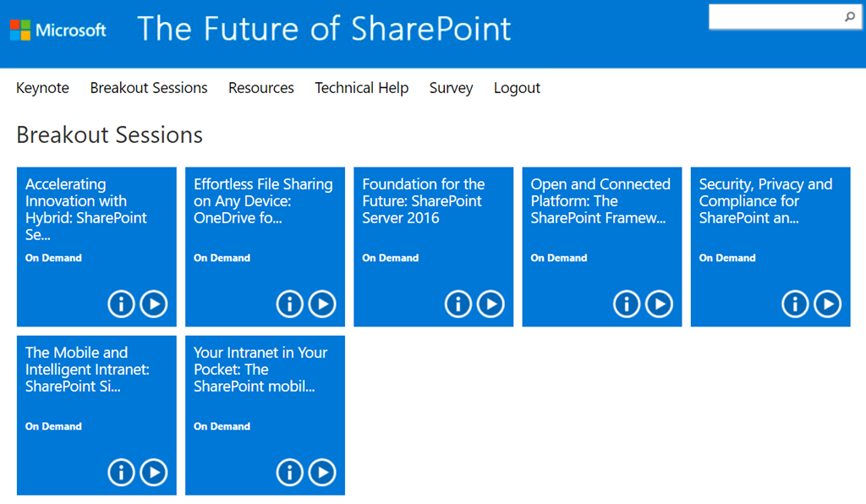Image resolution: width=866 pixels, height=504 pixels.
Task: Show info for Effortless File Sharing session
Action: point(289,304)
